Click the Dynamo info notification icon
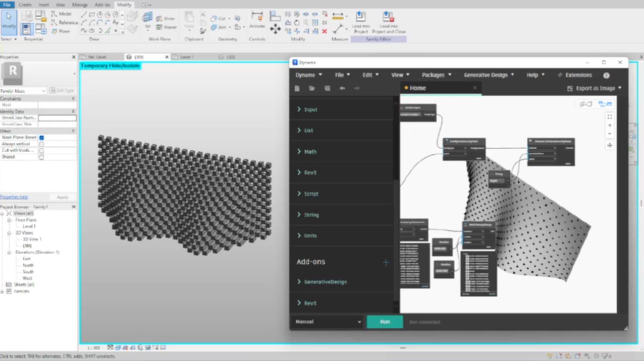Image resolution: width=644 pixels, height=361 pixels. pyautogui.click(x=606, y=75)
